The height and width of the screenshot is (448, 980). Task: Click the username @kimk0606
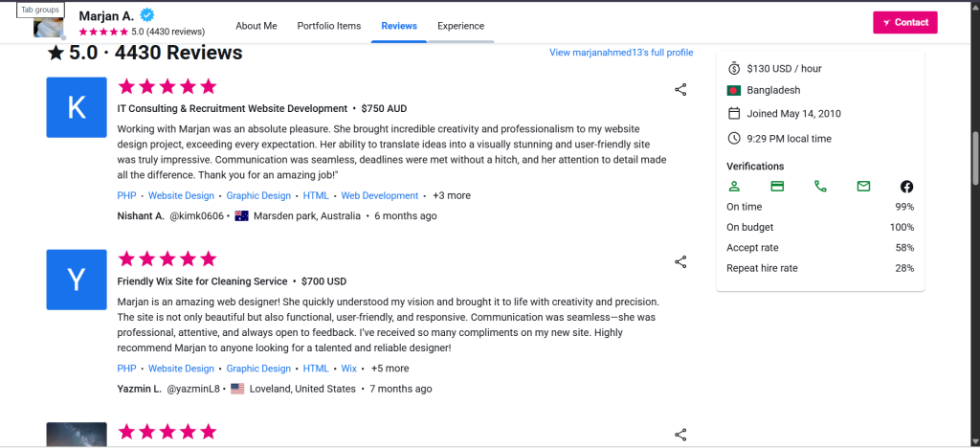click(x=196, y=216)
